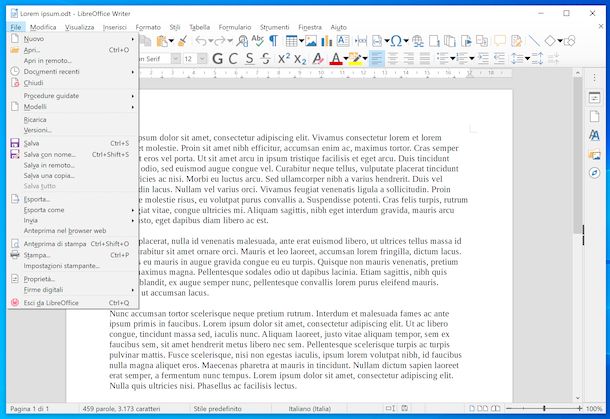Click the Insert Field icon
This screenshot has width=610, height=419.
(377, 40)
